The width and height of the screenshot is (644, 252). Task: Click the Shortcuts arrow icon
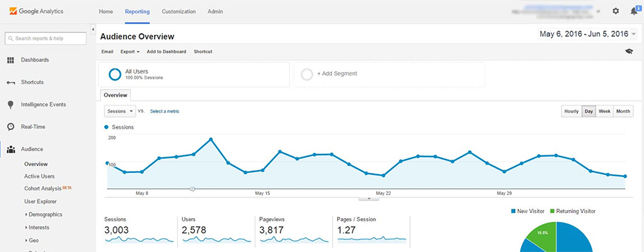[x=11, y=82]
